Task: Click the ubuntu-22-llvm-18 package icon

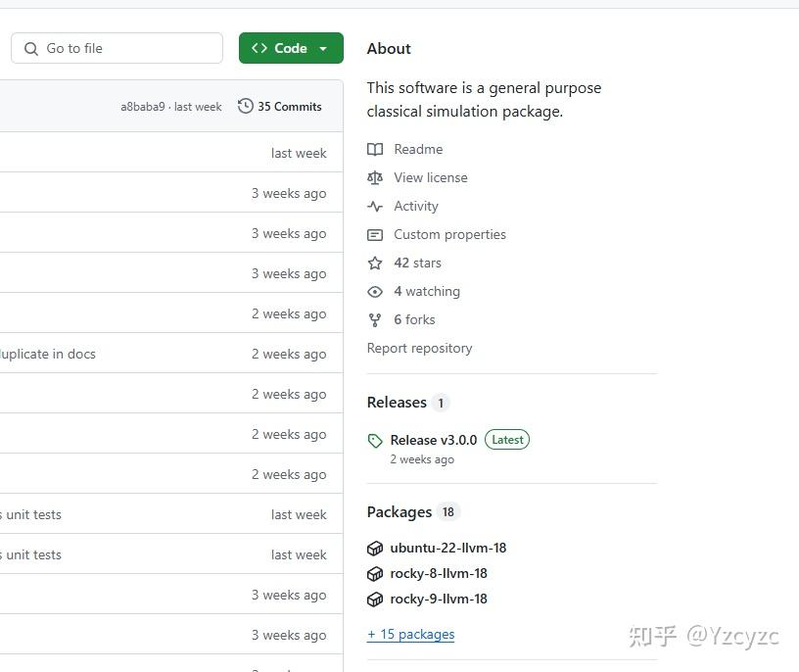Action: click(375, 549)
